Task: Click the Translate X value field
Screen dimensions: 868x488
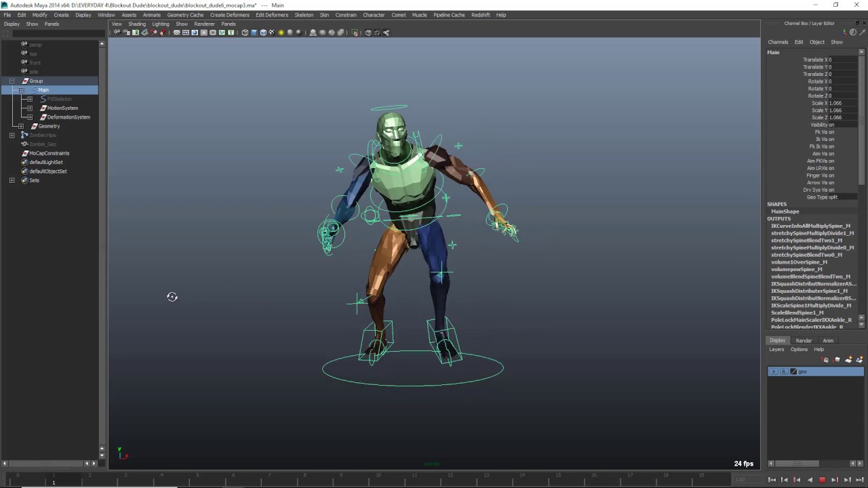Action: [842, 60]
